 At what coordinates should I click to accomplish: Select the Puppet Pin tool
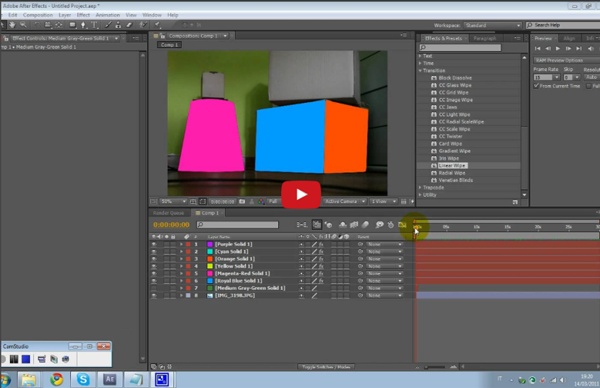157,25
